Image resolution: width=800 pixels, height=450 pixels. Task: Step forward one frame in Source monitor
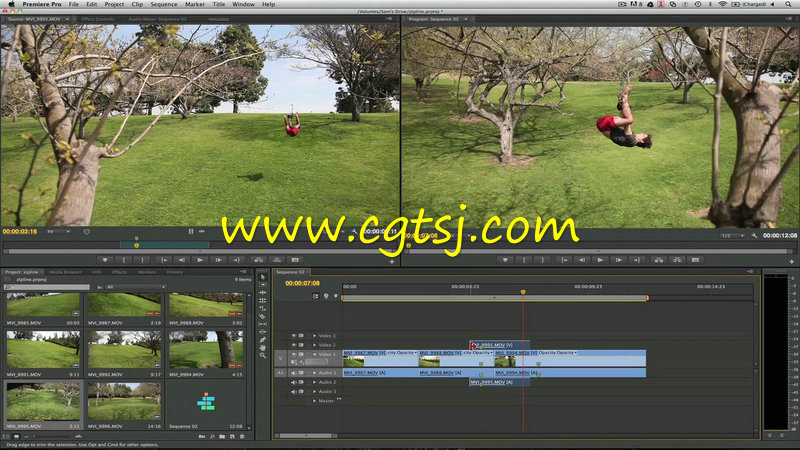tap(218, 260)
